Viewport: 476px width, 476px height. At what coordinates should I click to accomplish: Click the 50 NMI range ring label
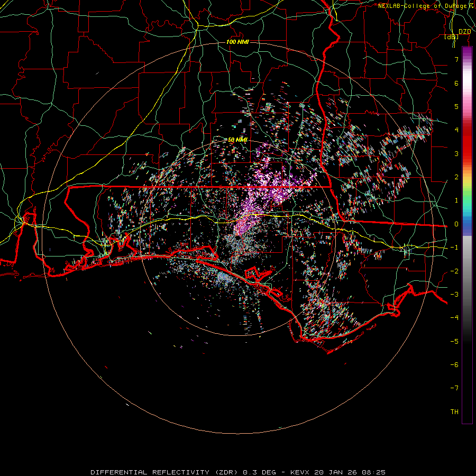click(x=237, y=140)
